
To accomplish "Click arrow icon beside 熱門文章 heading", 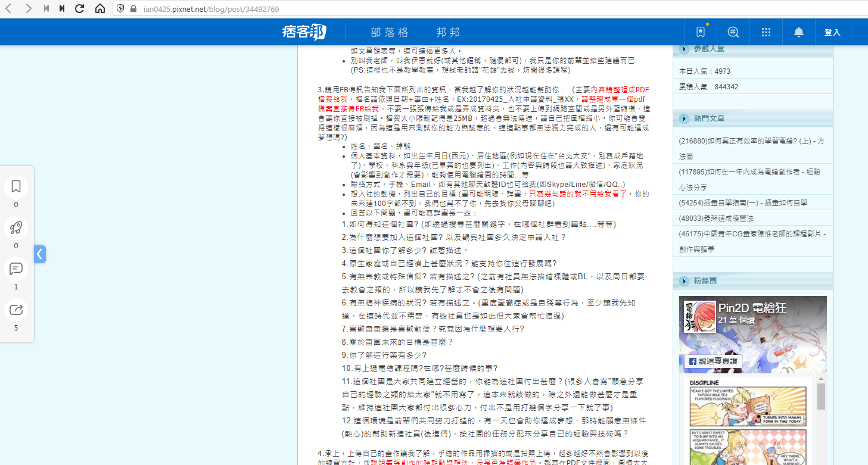I will (x=684, y=118).
